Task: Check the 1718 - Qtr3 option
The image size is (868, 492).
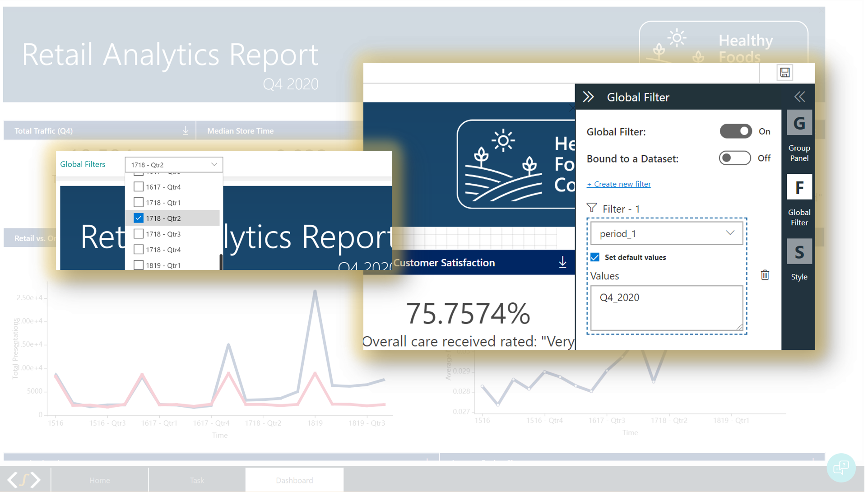Action: tap(139, 234)
